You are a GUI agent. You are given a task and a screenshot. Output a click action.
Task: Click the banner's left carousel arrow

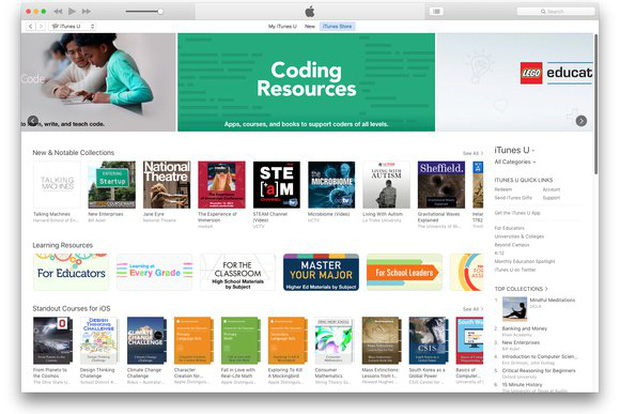(33, 121)
